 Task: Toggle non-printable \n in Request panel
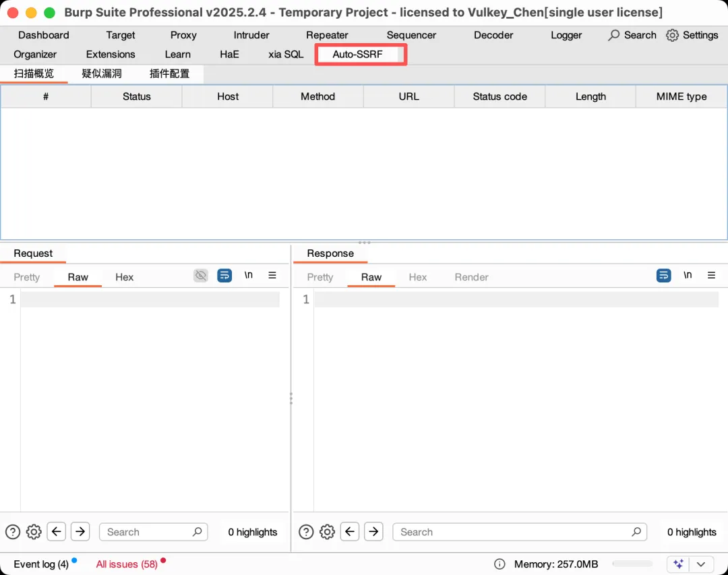click(248, 275)
